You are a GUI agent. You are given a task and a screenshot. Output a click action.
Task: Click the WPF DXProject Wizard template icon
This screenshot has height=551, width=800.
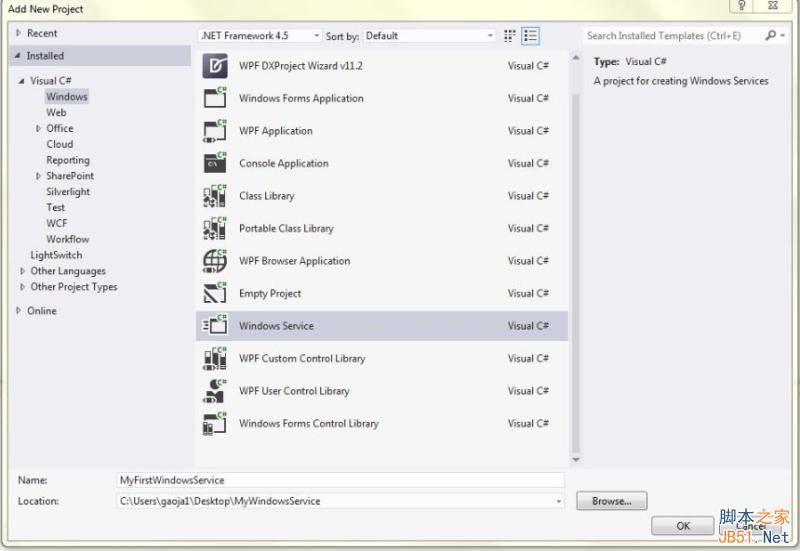point(215,66)
